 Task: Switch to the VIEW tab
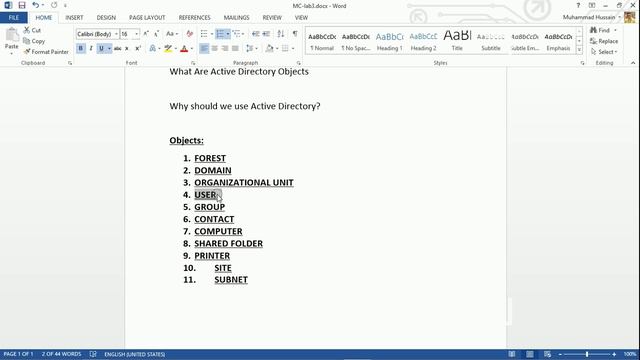click(x=301, y=18)
